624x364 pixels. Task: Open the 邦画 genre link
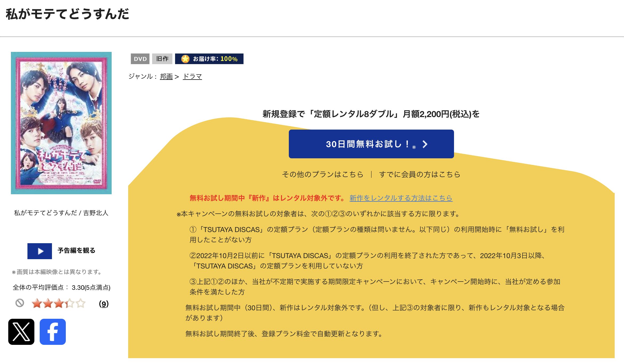166,76
